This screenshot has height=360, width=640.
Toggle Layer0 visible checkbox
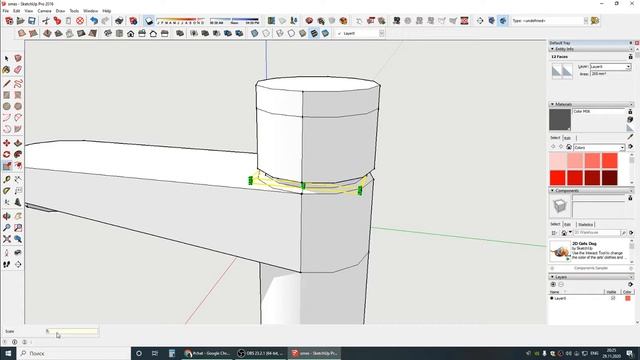(x=613, y=298)
